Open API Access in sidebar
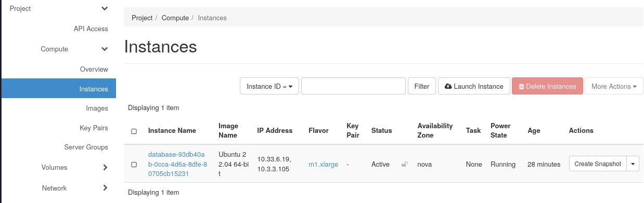644x203 pixels. [91, 29]
